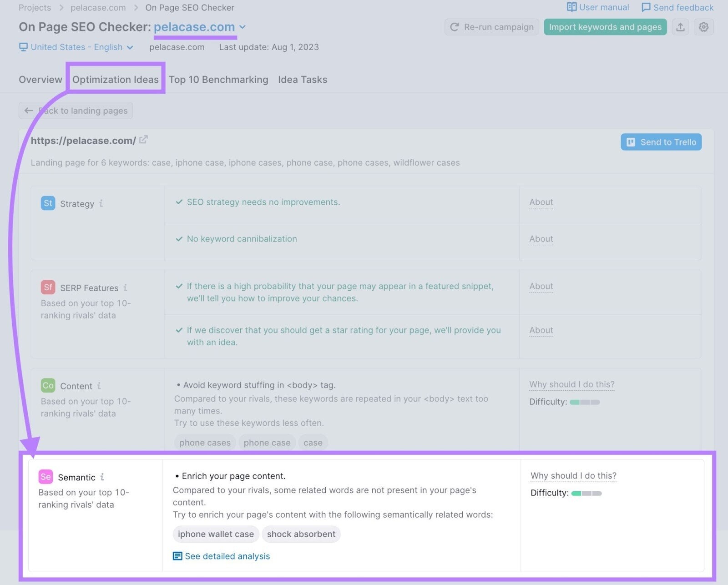Click the 'iphone wallet case' keyword tag
The height and width of the screenshot is (585, 728).
coord(216,534)
